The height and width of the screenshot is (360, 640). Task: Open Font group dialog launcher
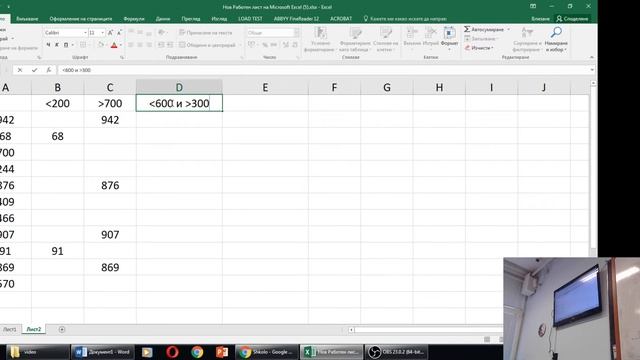(122, 58)
